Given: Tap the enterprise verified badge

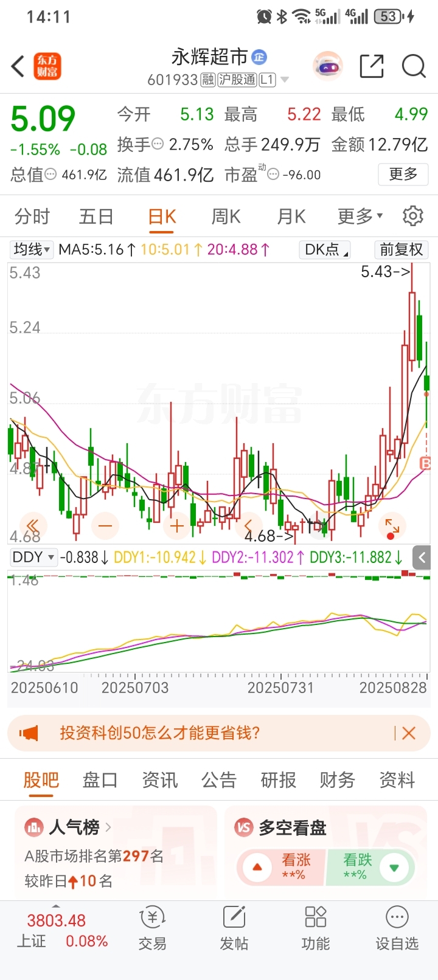Looking at the screenshot, I should [259, 57].
